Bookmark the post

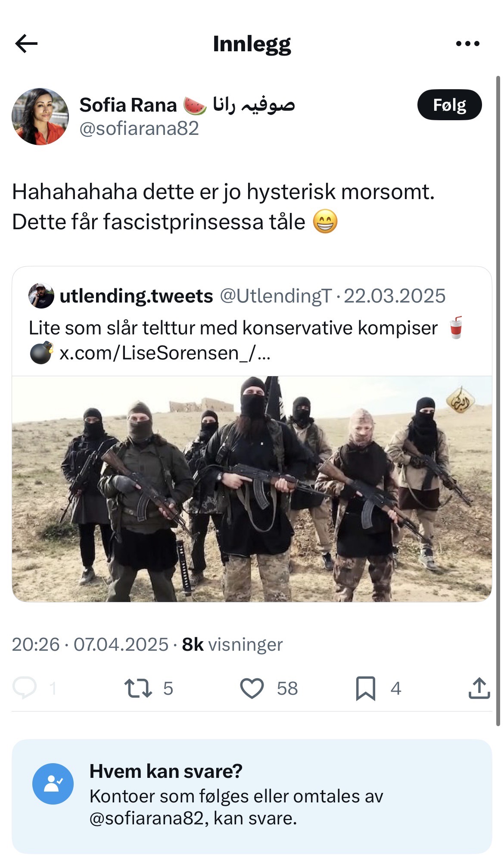click(365, 688)
